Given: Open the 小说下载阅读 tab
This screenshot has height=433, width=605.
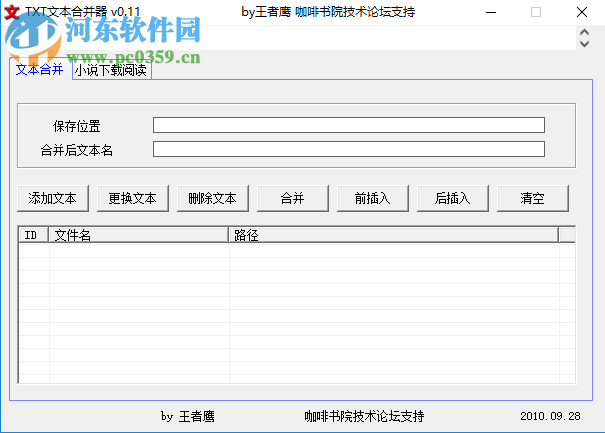Looking at the screenshot, I should pos(111,70).
